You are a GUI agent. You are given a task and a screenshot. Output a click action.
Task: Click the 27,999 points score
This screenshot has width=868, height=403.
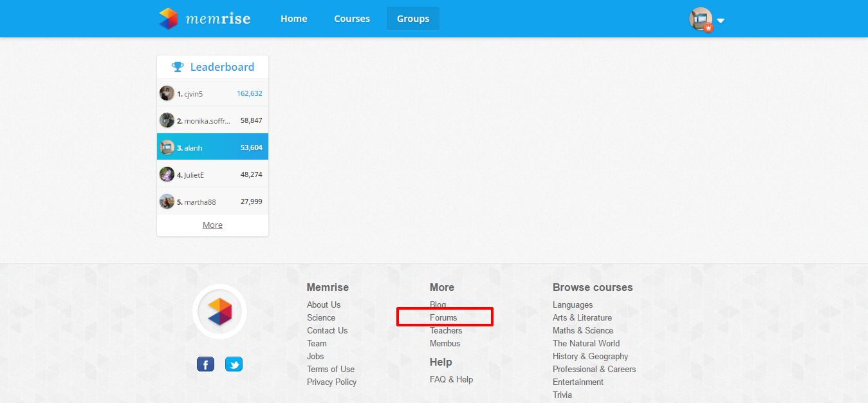click(251, 201)
